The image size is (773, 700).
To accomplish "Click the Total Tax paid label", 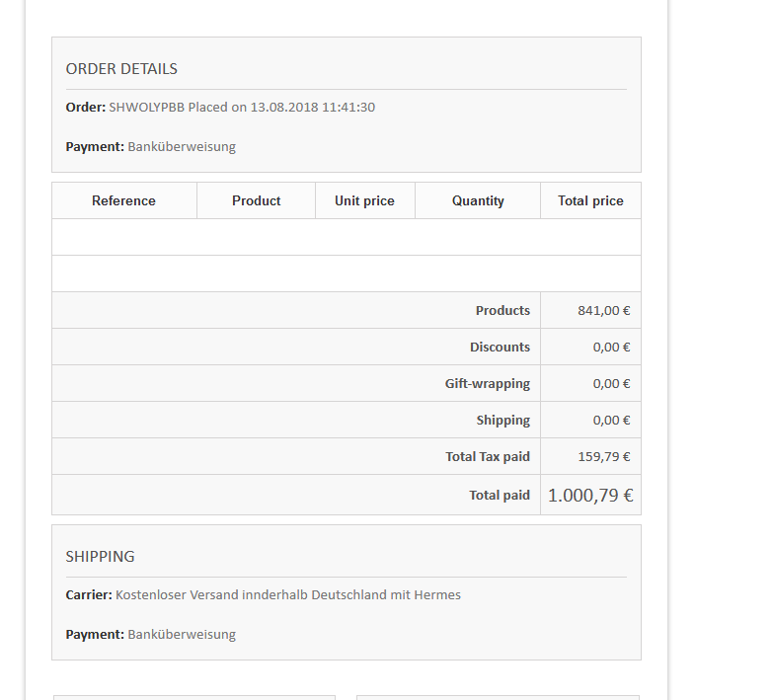I will click(x=488, y=456).
